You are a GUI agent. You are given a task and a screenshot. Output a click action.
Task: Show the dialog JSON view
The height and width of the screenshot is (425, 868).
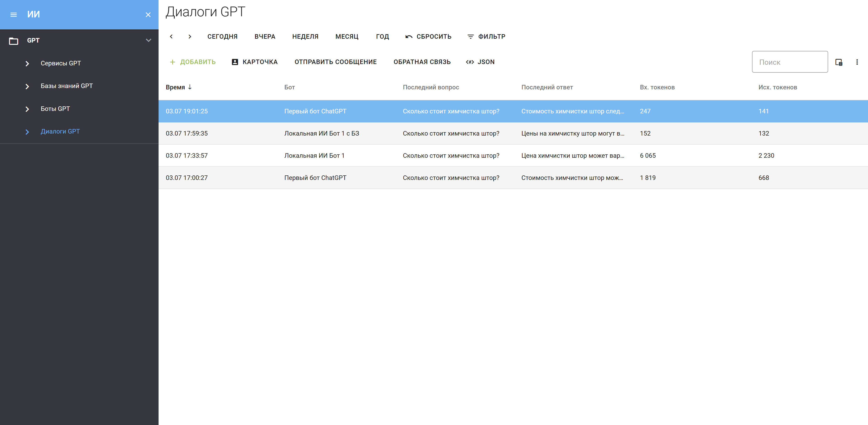pos(480,62)
